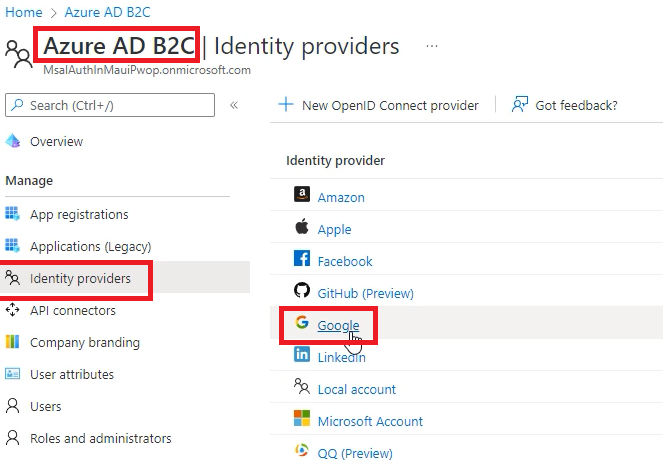Screen dimensions: 663x465
Task: Select Local account provider
Action: [356, 389]
